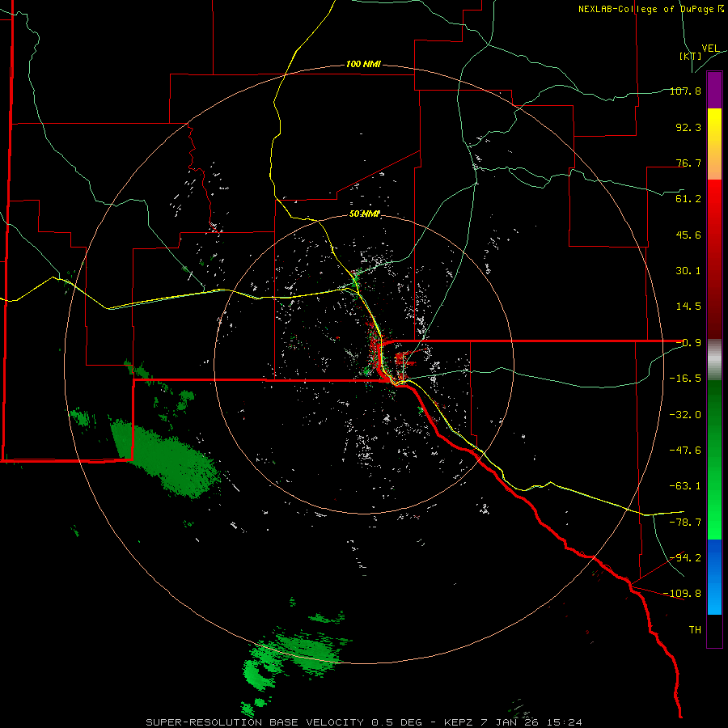Click the KEPZ station identifier in caption
Screen dimensions: 728x728
click(459, 722)
